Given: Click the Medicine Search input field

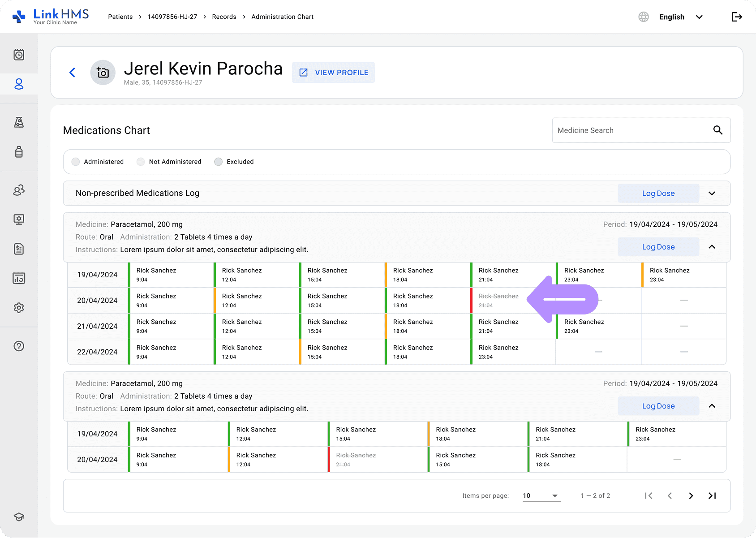Looking at the screenshot, I should [x=631, y=130].
